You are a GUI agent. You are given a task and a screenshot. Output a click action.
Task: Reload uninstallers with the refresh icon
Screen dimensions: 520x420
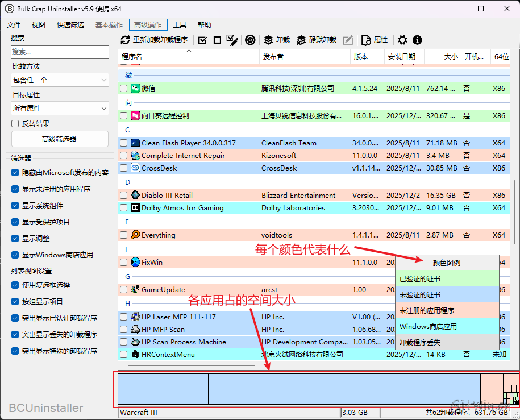(125, 40)
